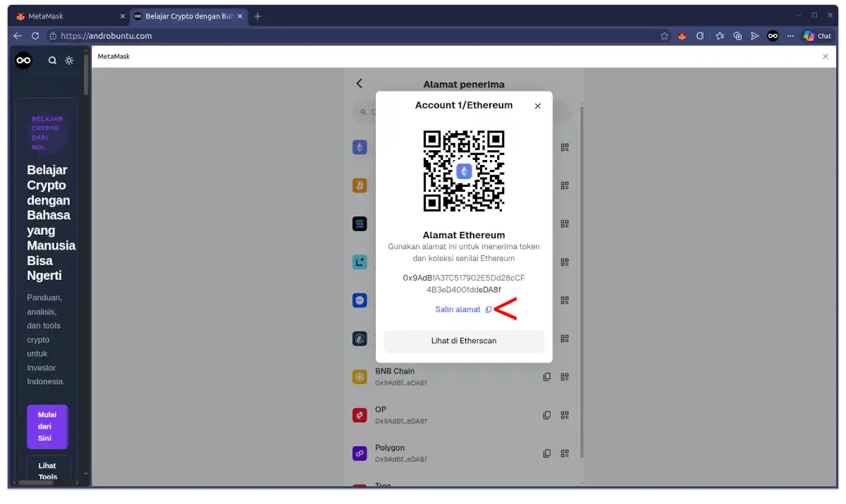Close the MetaMask browser tab
The width and height of the screenshot is (846, 504).
pos(123,16)
